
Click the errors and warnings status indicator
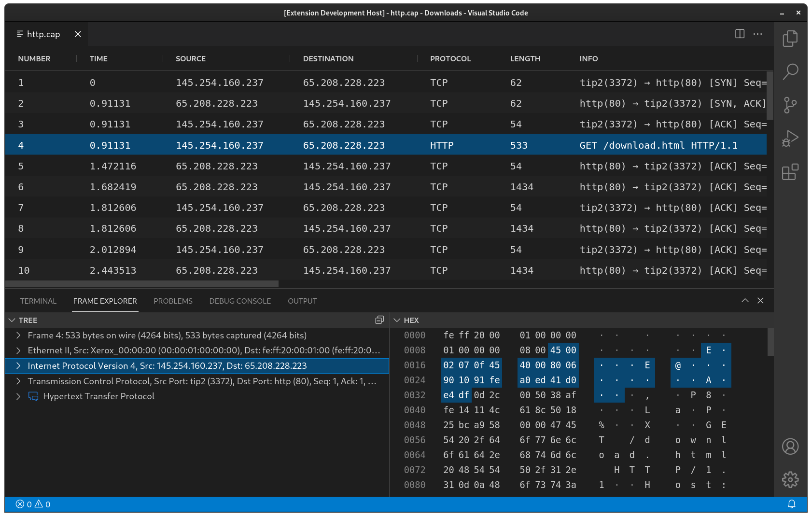[33, 504]
